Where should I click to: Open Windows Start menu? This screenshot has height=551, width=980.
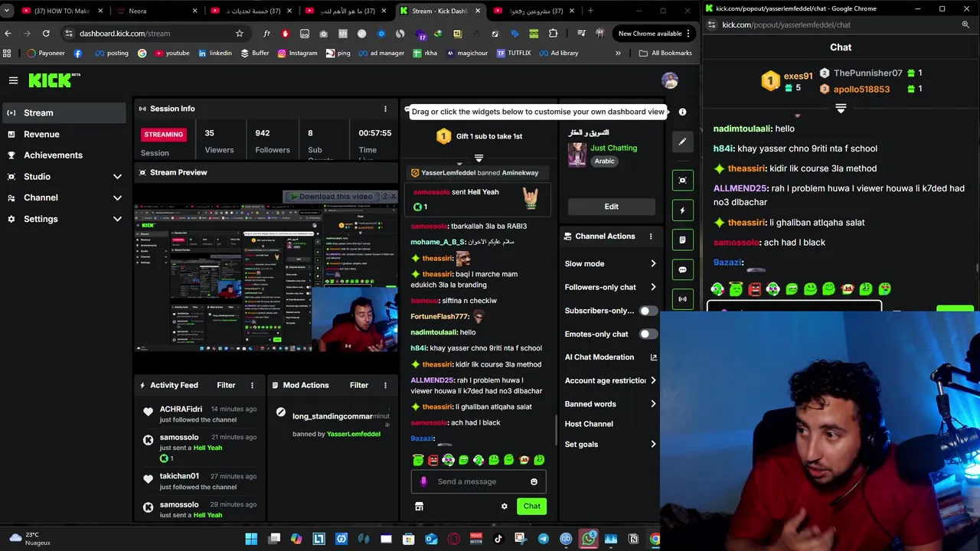tap(251, 539)
